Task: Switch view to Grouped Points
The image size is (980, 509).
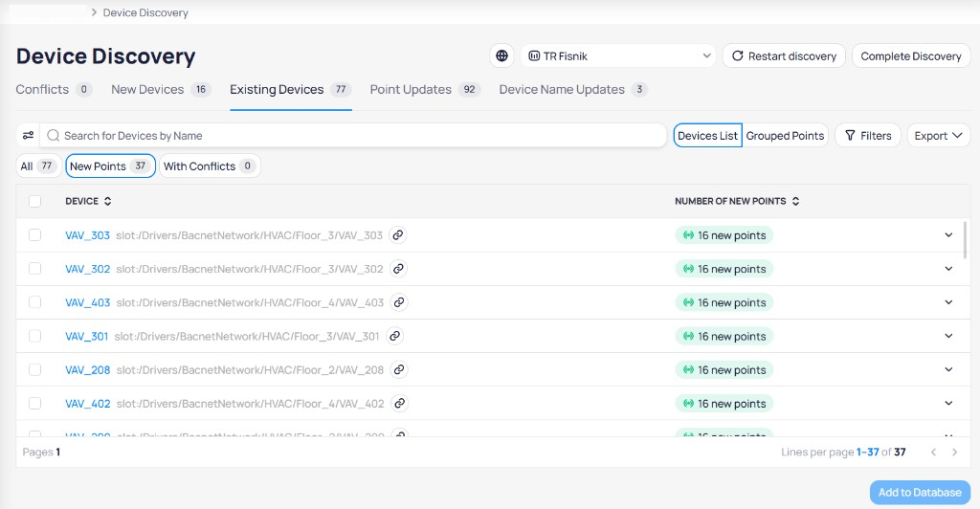Action: (785, 136)
